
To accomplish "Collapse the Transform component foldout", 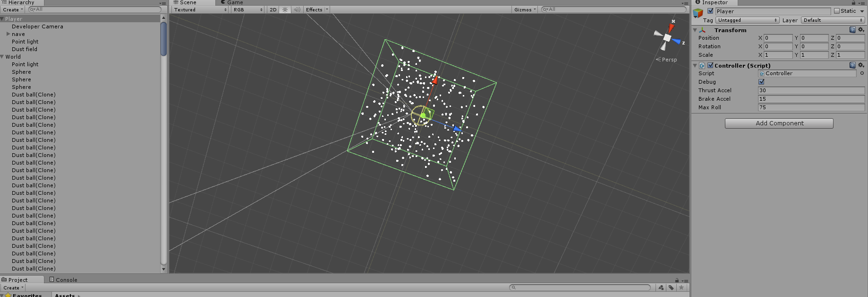I will tap(695, 30).
